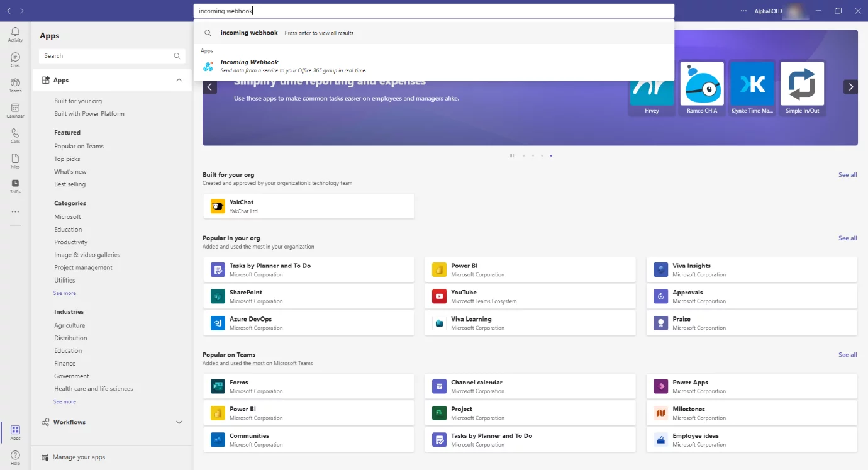Click in the top search bar
Image resolution: width=868 pixels, height=470 pixels.
434,11
